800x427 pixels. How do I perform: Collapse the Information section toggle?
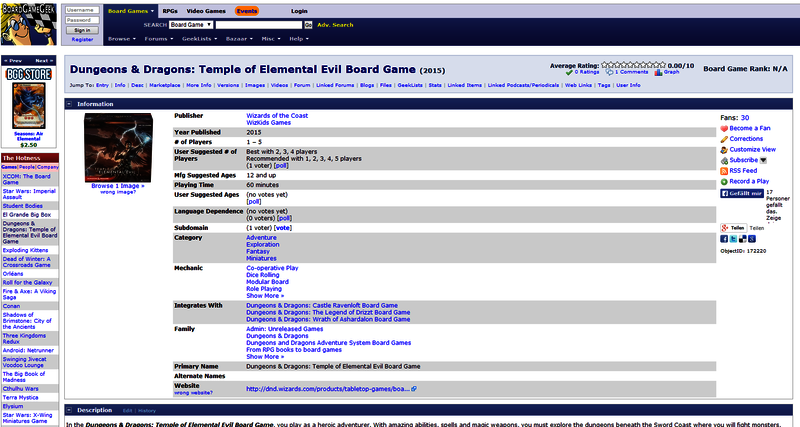(x=71, y=104)
